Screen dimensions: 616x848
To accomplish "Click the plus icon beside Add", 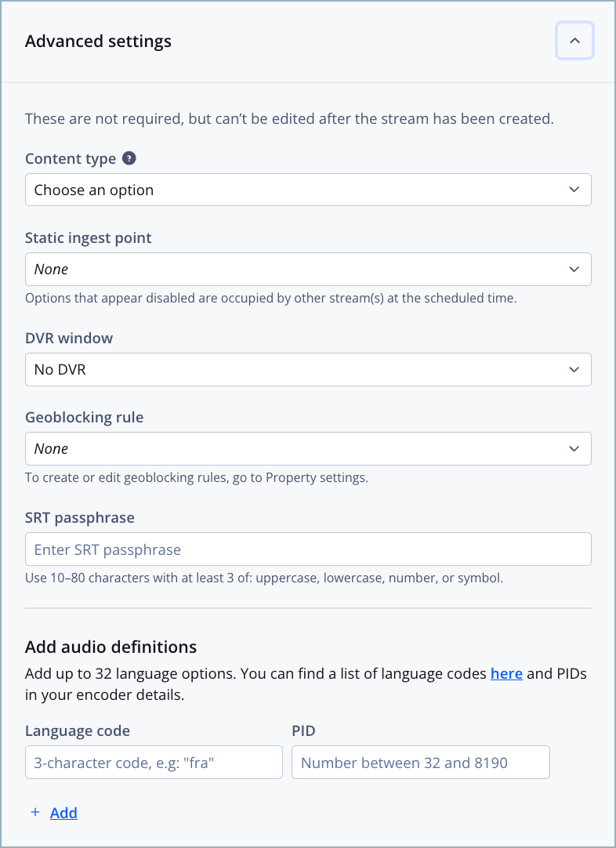I will click(x=34, y=813).
